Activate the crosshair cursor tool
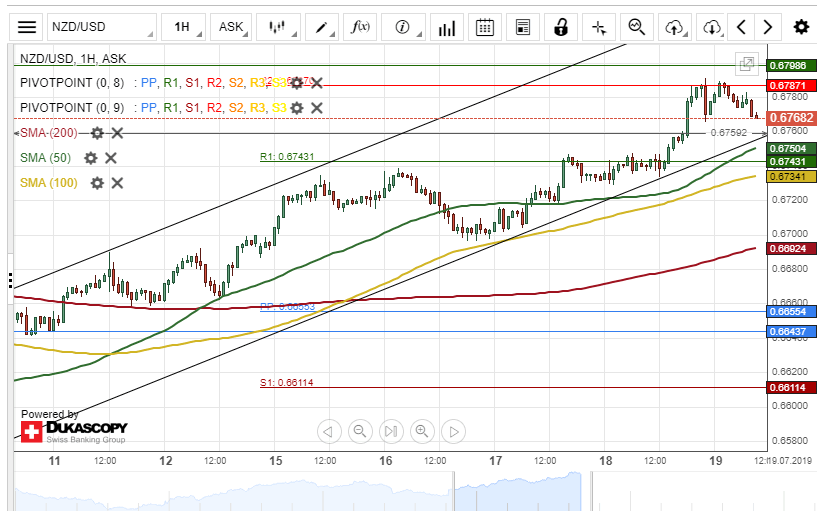This screenshot has width=821, height=515. 599,27
